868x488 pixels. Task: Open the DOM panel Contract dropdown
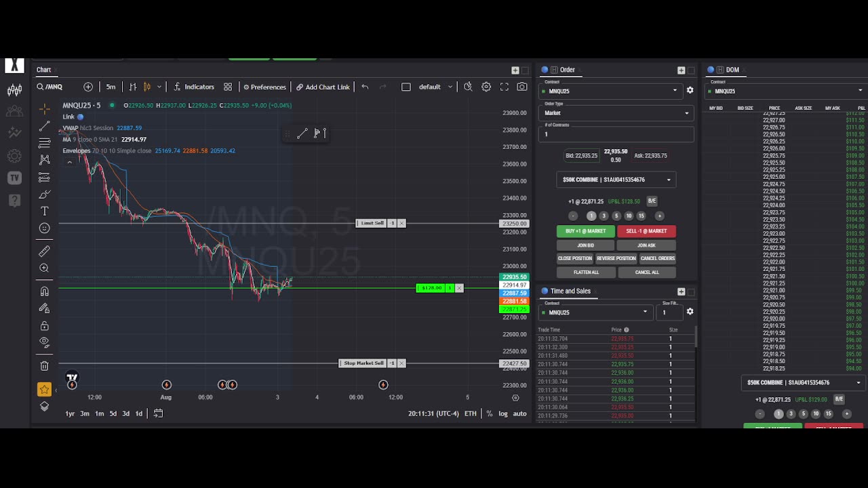(x=786, y=91)
